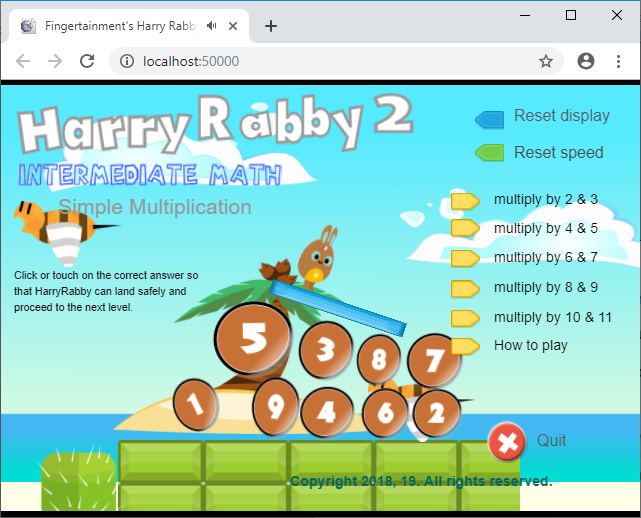Click the 'Click or touch on the correct answer' instructions
Image resolution: width=641 pixels, height=518 pixels.
click(x=106, y=291)
